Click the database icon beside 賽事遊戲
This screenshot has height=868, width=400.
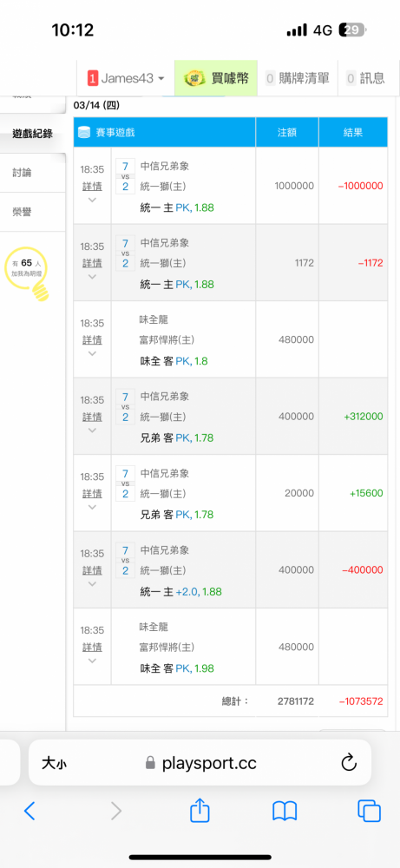85,133
